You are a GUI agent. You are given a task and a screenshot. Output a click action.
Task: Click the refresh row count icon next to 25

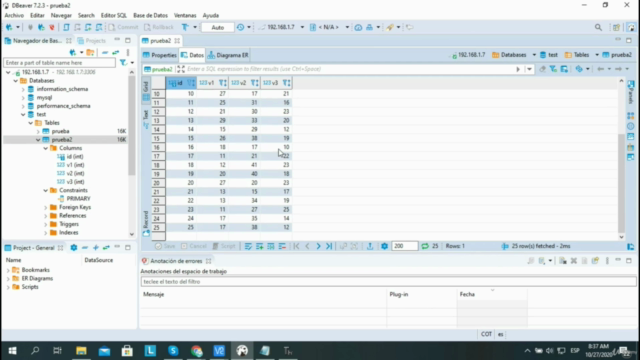pos(425,246)
